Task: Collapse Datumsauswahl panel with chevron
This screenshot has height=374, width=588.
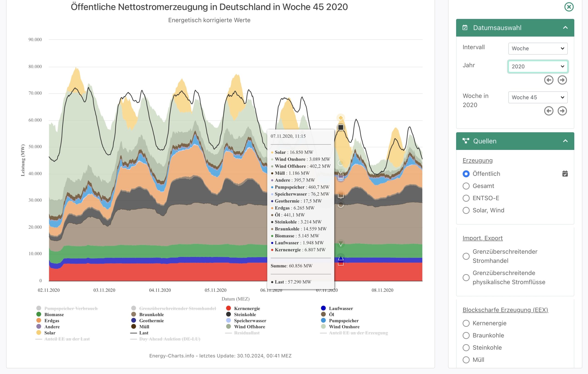Action: click(565, 28)
